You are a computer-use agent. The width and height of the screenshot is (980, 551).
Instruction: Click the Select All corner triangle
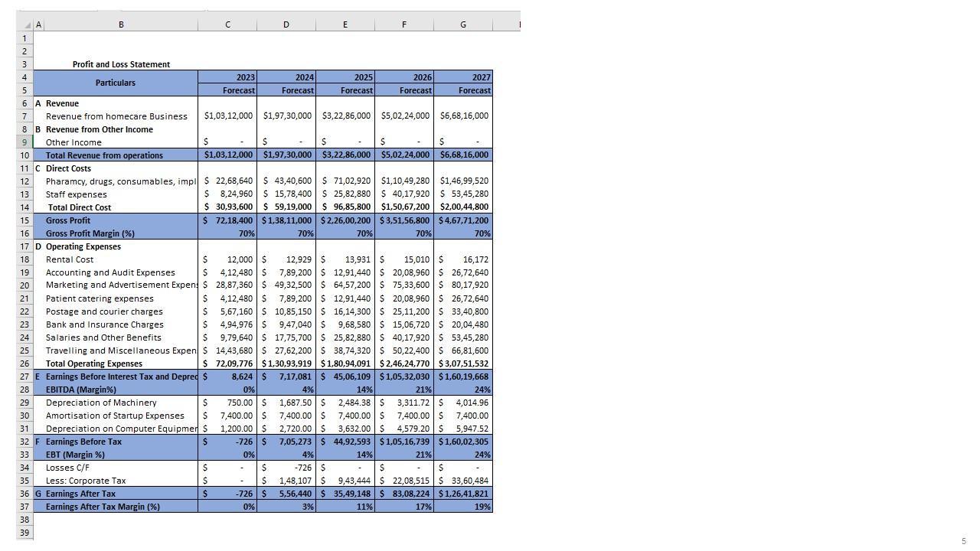pyautogui.click(x=27, y=25)
